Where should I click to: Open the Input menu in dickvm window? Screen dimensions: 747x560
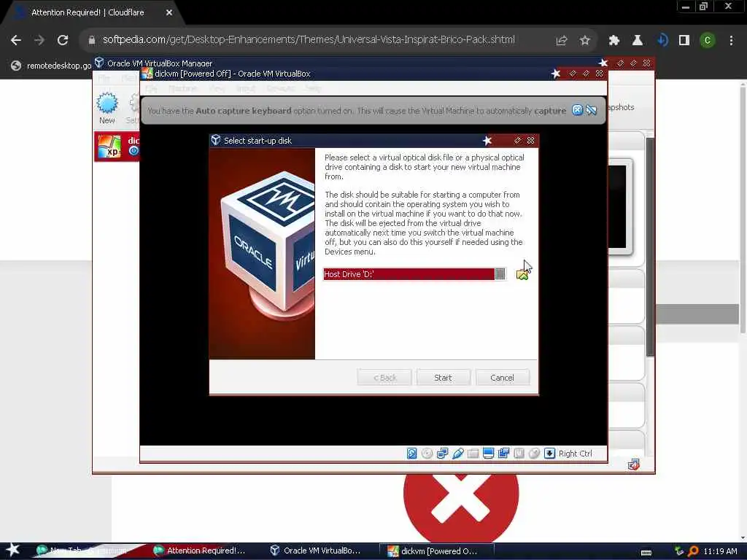click(246, 88)
